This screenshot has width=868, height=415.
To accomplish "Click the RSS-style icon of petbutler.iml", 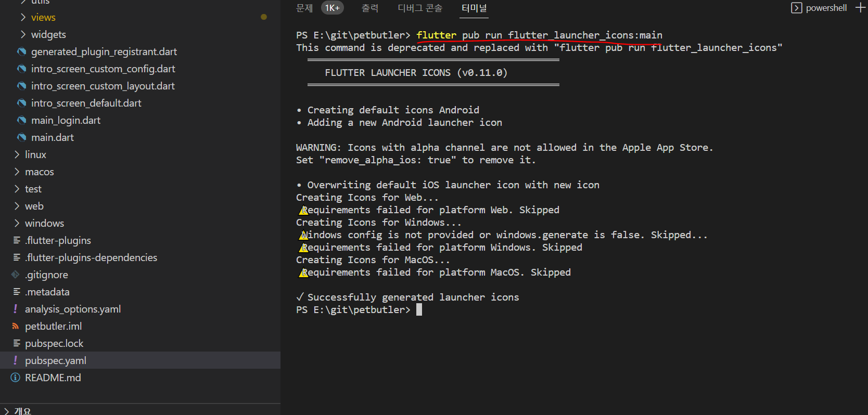I will (x=16, y=326).
